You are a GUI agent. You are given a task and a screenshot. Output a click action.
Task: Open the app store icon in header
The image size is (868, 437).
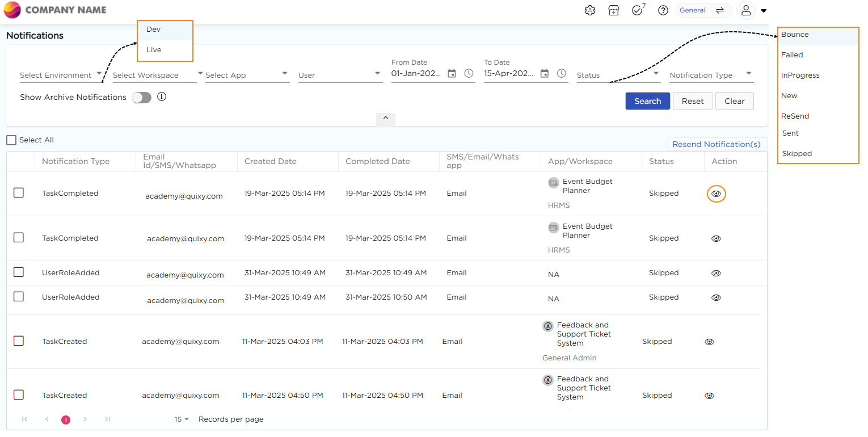[613, 10]
